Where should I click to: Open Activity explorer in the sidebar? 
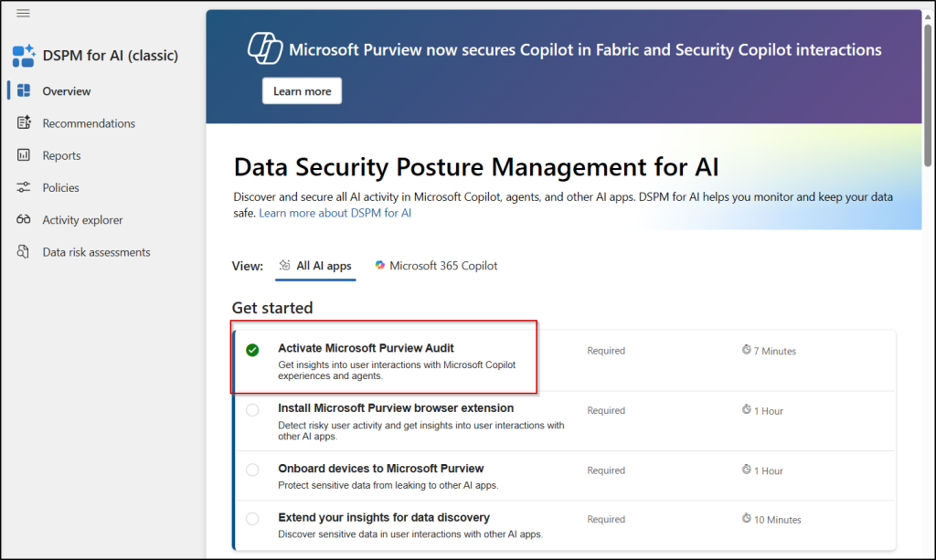click(x=82, y=220)
